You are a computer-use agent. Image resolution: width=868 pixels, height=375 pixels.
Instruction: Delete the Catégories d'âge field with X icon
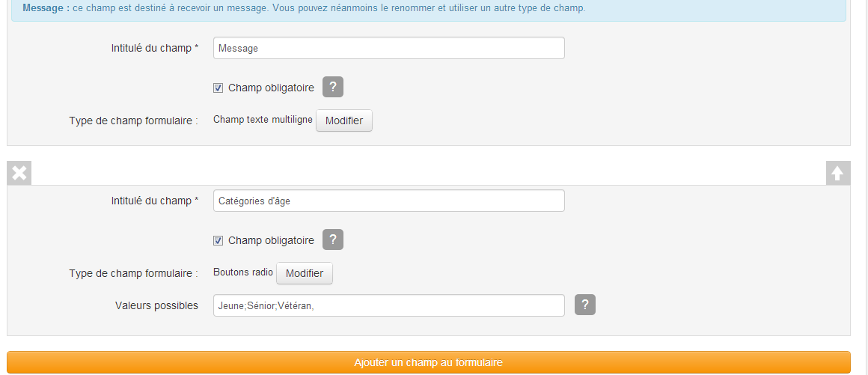(19, 174)
